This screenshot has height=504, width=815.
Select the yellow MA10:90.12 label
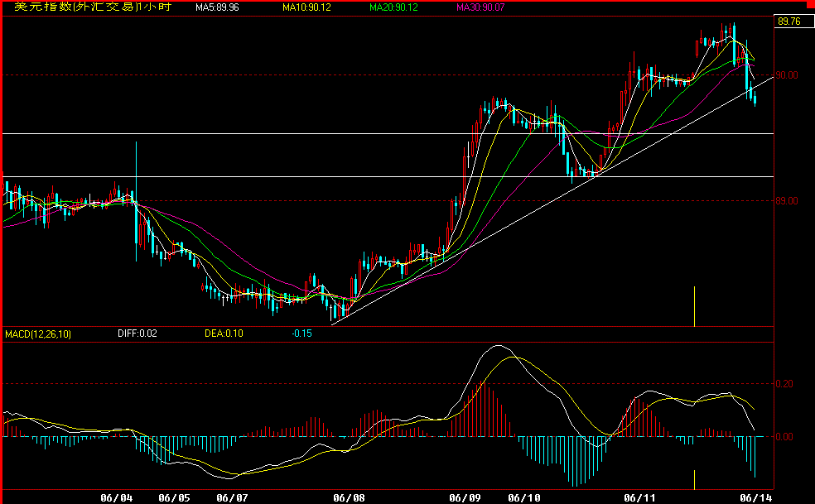tap(304, 7)
